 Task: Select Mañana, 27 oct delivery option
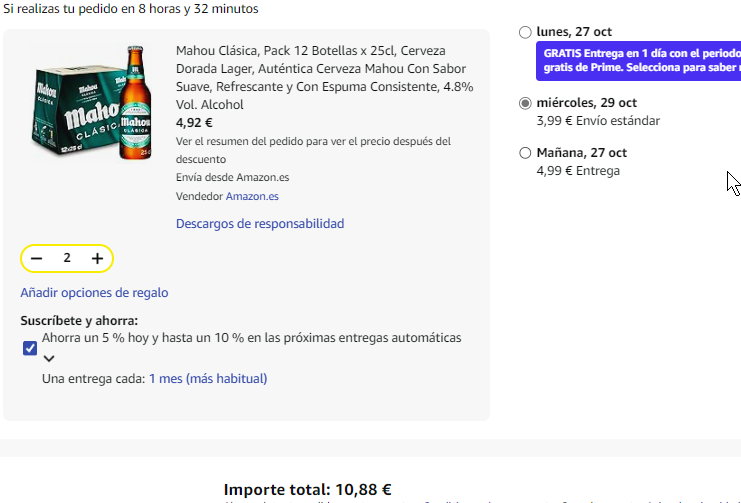pyautogui.click(x=525, y=153)
